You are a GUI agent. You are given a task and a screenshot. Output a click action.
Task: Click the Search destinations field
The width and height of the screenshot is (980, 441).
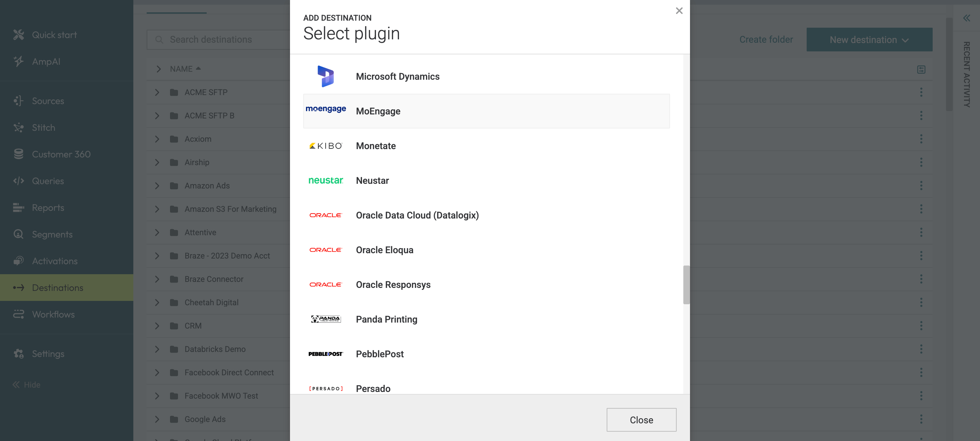[x=218, y=39]
